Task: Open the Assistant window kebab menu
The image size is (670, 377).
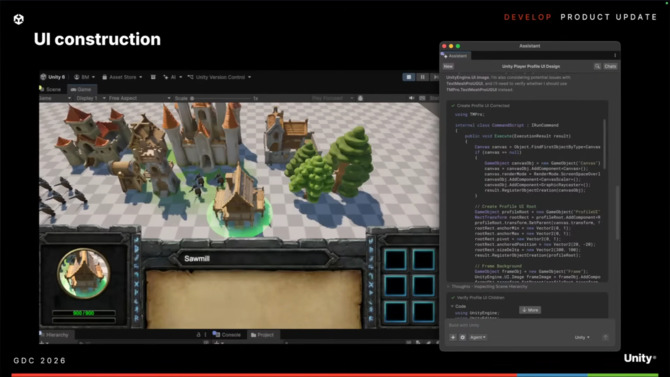Action: [615, 56]
